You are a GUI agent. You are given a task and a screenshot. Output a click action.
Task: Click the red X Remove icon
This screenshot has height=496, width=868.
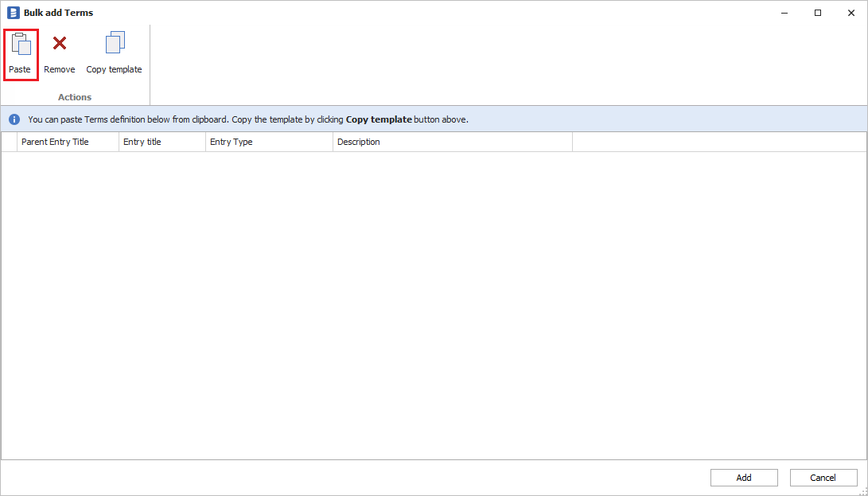(x=59, y=44)
